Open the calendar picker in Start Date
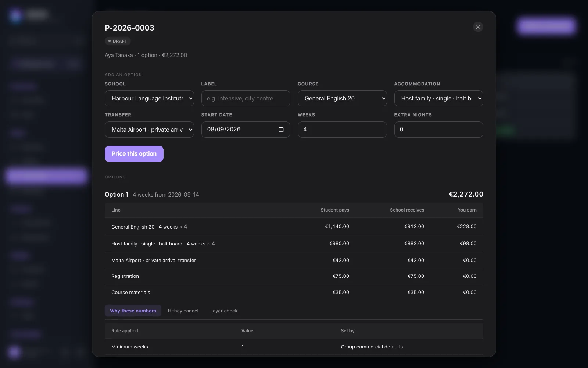588x368 pixels. (281, 130)
